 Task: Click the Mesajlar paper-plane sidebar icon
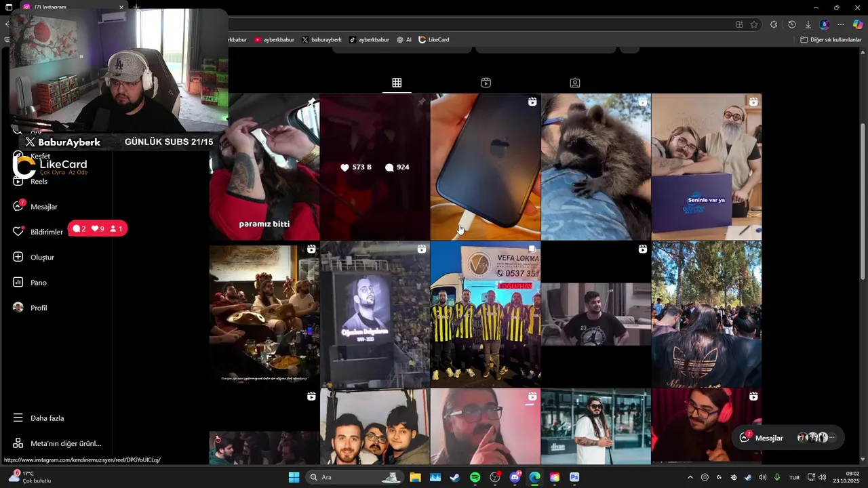click(x=18, y=207)
